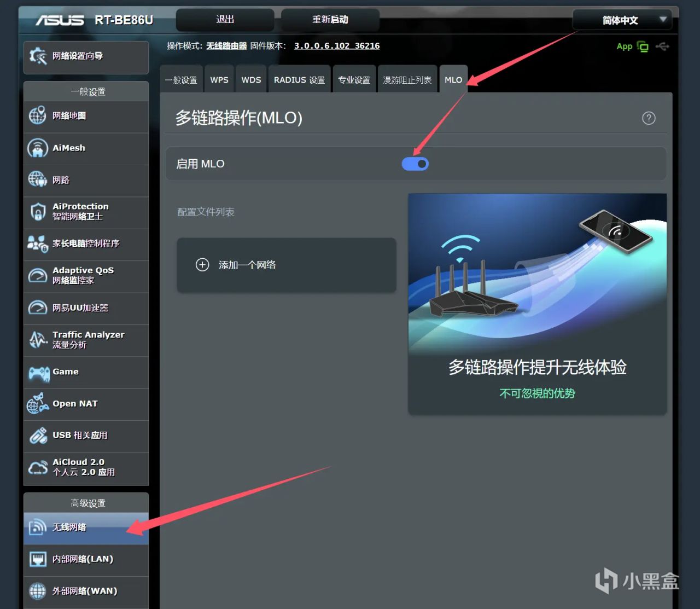Viewport: 700px width, 609px height.
Task: Open the 漫游阻止列表 tab
Action: (x=407, y=80)
